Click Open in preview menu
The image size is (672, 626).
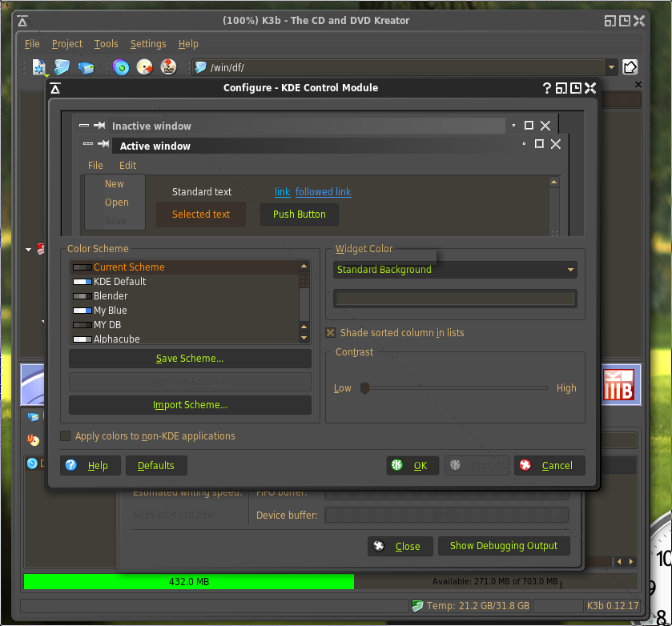point(117,203)
